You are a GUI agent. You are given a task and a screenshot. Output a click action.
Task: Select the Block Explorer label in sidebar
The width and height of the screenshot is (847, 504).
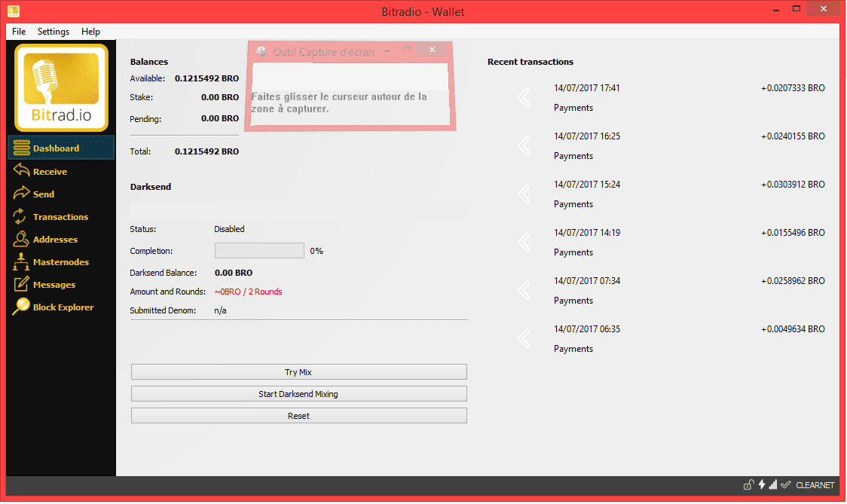pos(63,307)
